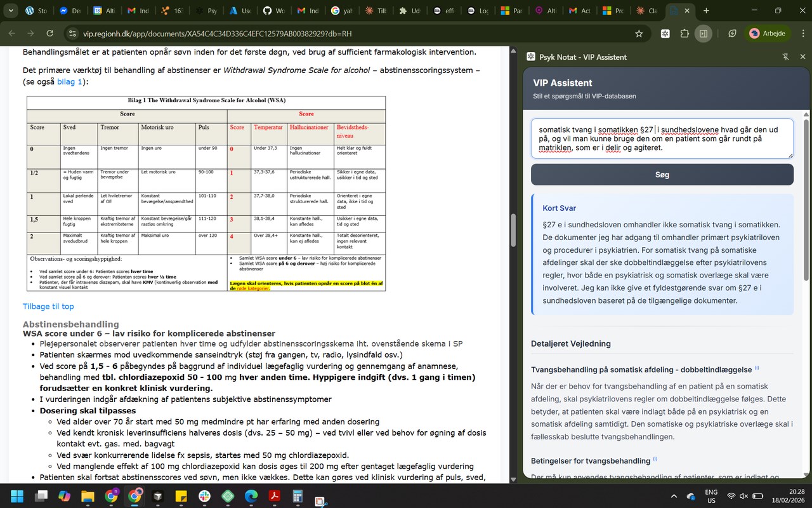The height and width of the screenshot is (508, 812).
Task: Click the 'VIP Assistent' panel title
Action: pos(563,83)
